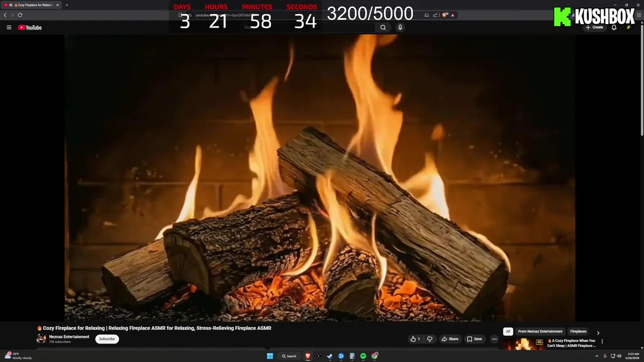This screenshot has height=362, width=644.
Task: Open the weather widget showing 72°F
Action: tap(18, 356)
